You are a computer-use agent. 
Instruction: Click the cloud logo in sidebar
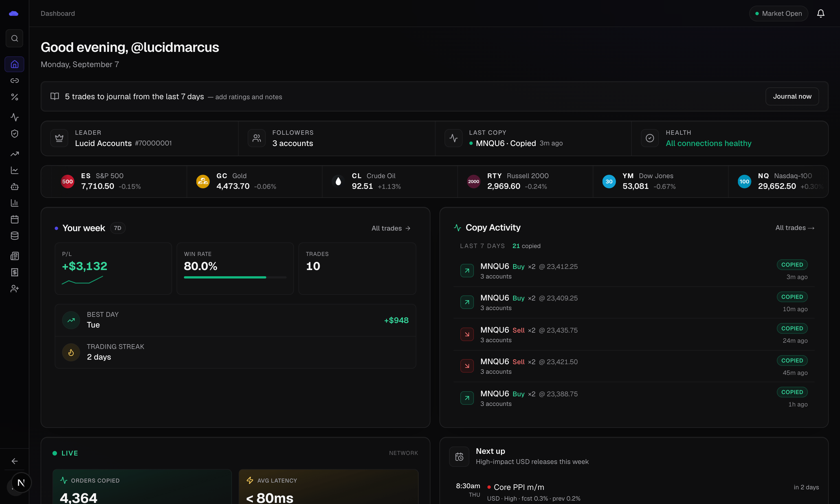click(x=14, y=13)
